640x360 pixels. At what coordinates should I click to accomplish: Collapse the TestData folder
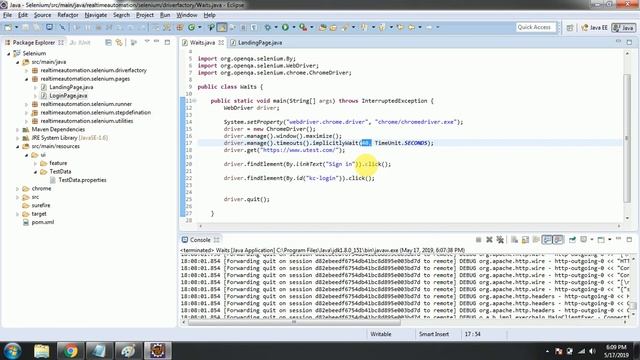click(x=36, y=172)
